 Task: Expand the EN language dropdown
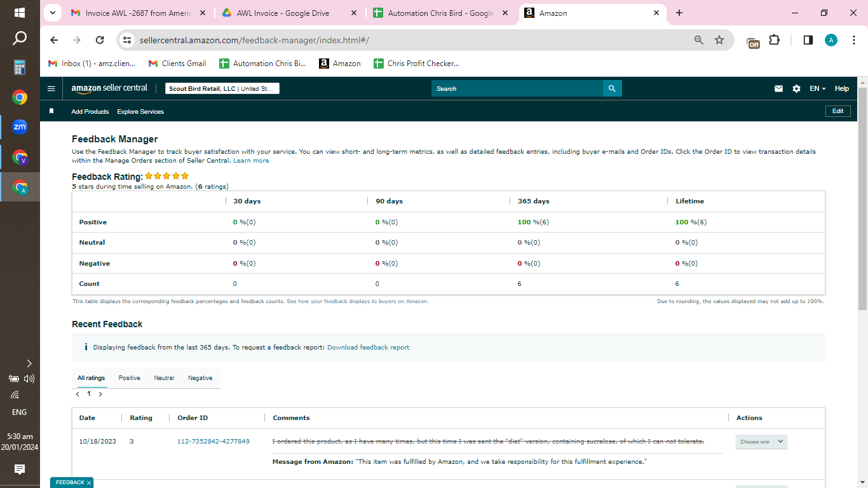817,88
